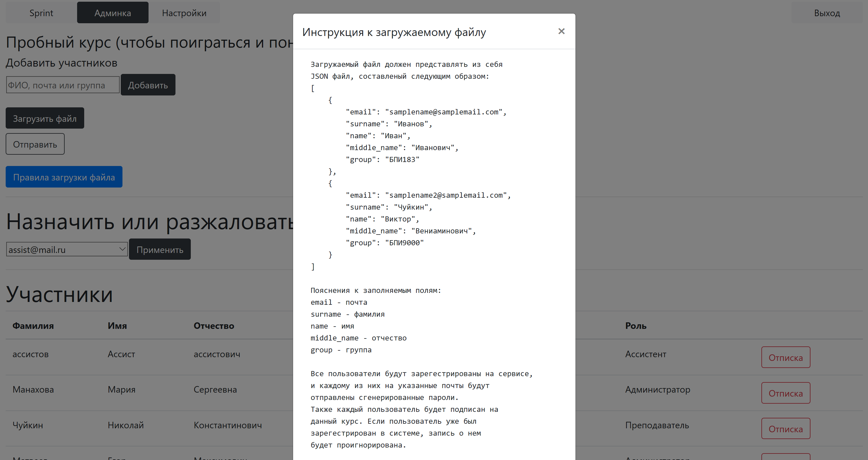868x460 pixels.
Task: Click the name cell Мария
Action: click(121, 389)
